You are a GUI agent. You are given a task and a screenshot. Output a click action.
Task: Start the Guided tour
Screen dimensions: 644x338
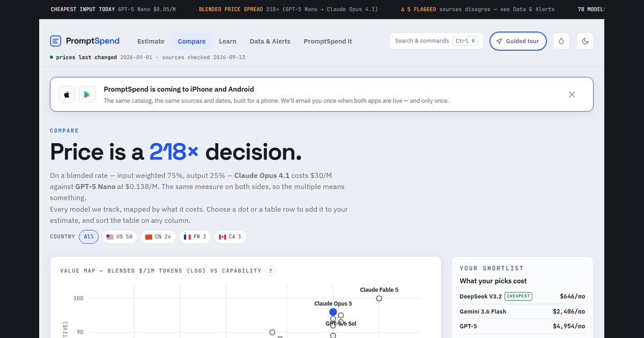click(x=518, y=41)
